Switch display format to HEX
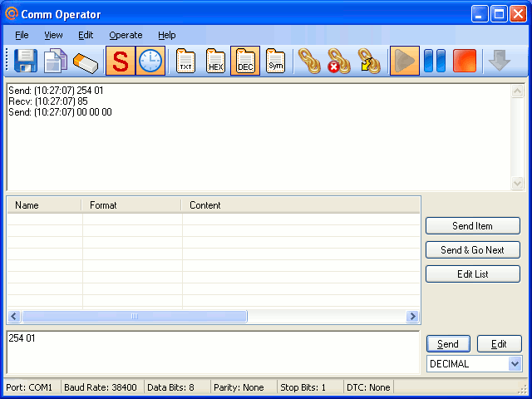This screenshot has width=532, height=399. coord(215,61)
